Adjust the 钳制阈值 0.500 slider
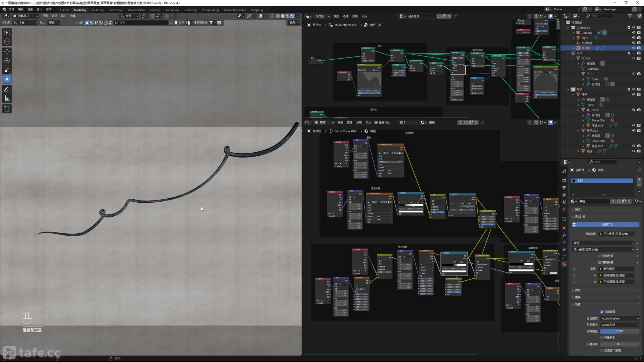Screen dimensions: 644x362 tap(619, 331)
